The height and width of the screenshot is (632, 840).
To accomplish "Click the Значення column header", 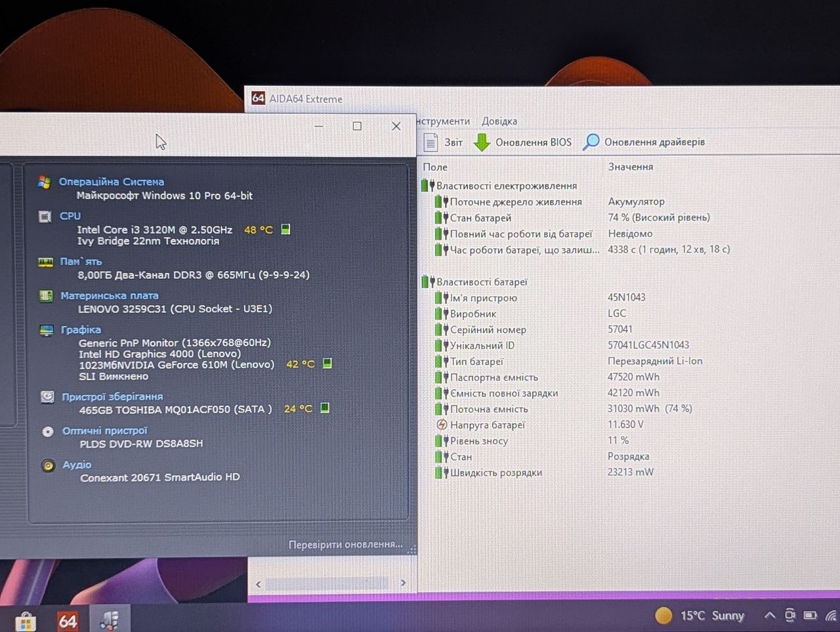I will click(631, 167).
